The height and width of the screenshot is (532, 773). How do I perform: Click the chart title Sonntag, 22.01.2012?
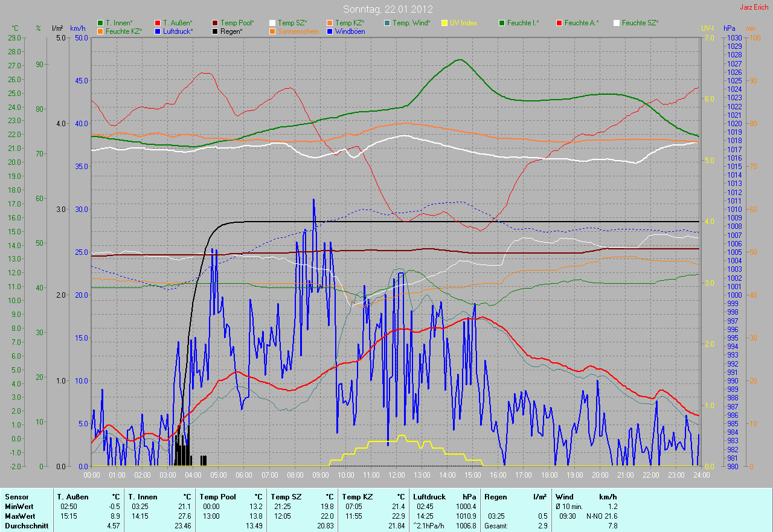tap(387, 9)
